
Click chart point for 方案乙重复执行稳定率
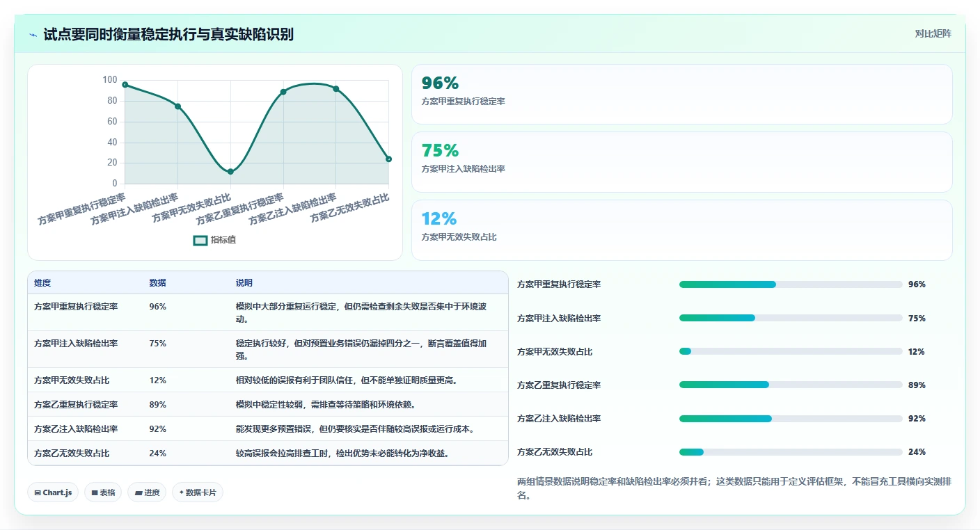point(283,92)
